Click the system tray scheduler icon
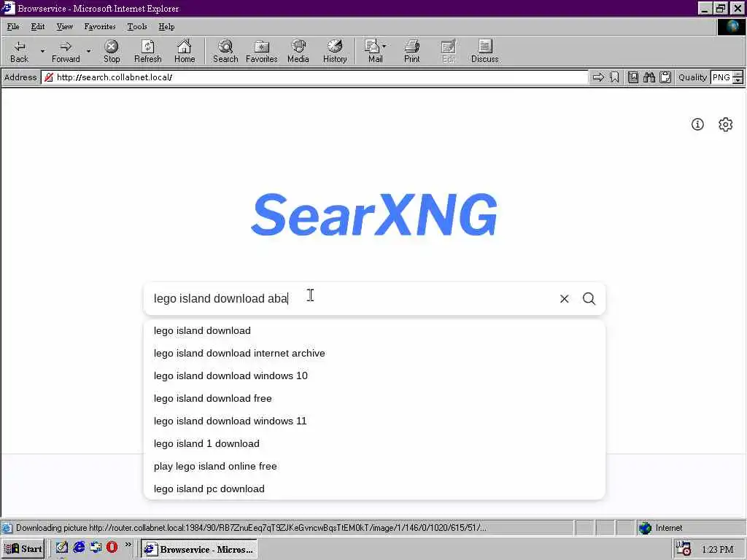747x560 pixels. click(683, 548)
